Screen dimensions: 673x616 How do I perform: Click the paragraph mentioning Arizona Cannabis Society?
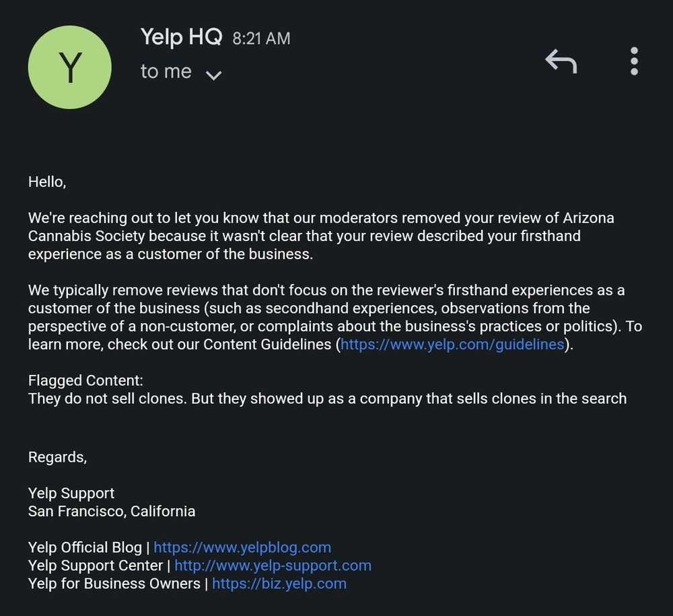coord(320,236)
